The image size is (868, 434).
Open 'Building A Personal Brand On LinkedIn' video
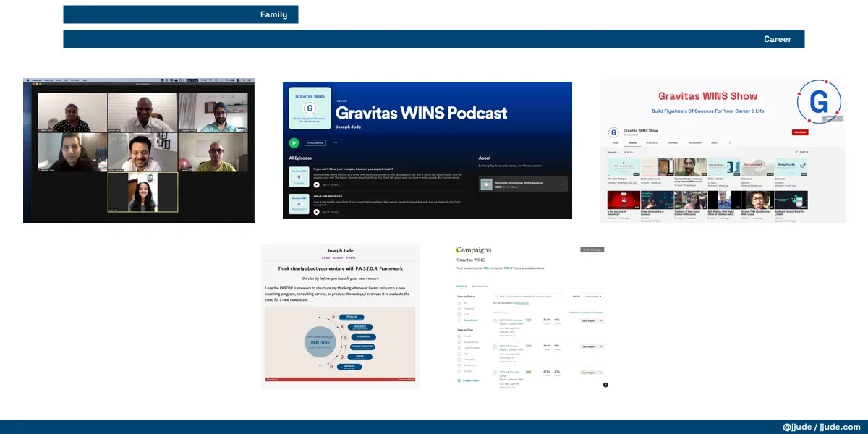tap(791, 200)
